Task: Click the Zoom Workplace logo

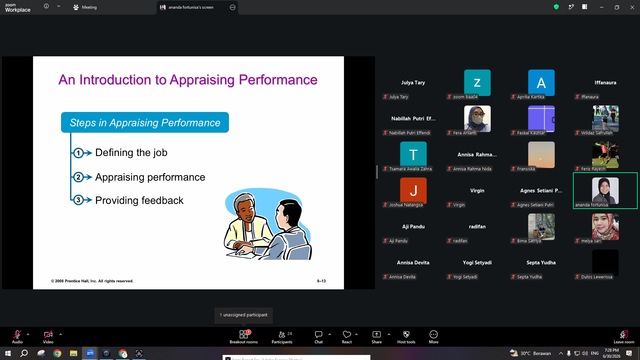Action: click(x=18, y=8)
